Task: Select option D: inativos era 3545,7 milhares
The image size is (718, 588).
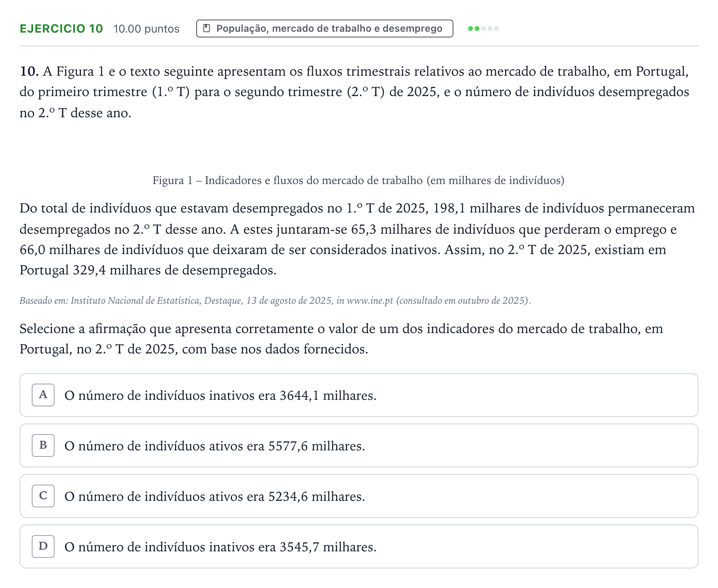Action: (359, 546)
